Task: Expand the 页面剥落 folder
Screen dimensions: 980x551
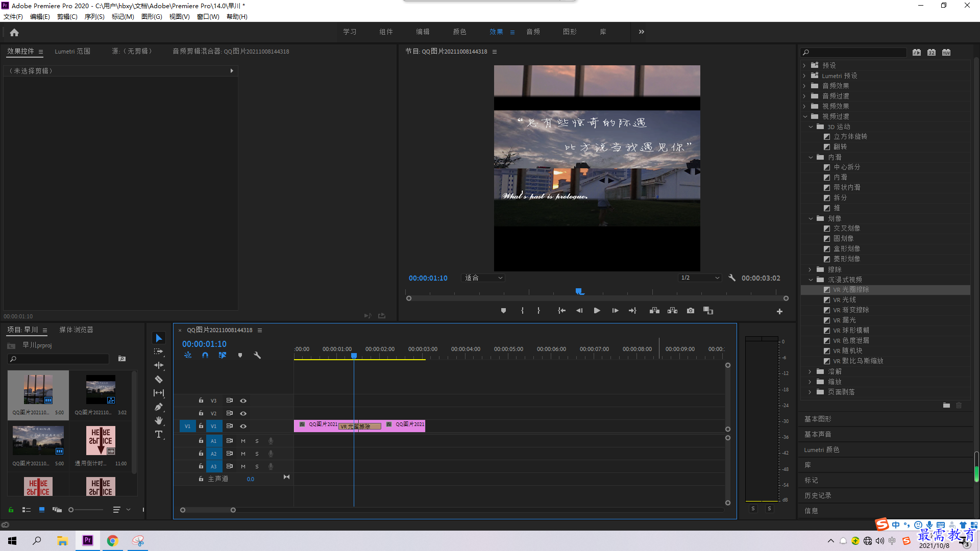Action: point(810,392)
